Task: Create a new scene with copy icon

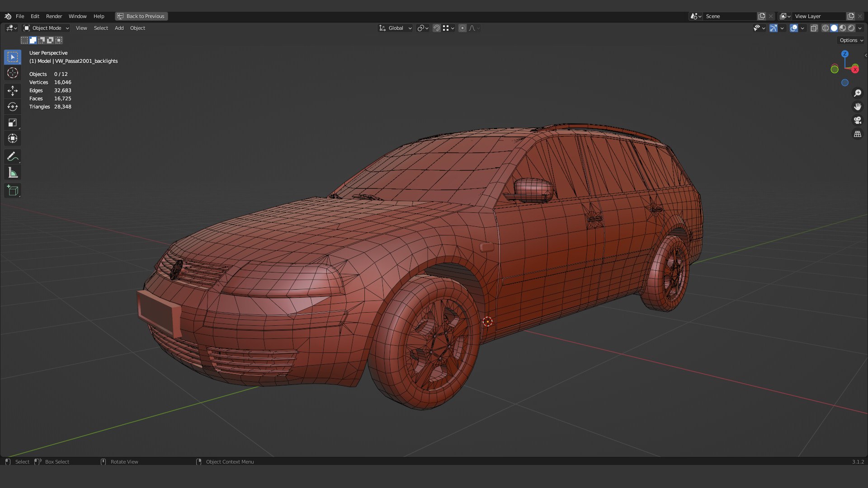Action: click(x=762, y=16)
